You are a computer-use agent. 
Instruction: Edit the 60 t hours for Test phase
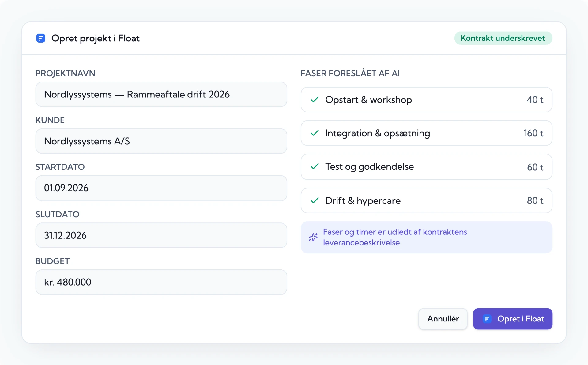pos(535,167)
